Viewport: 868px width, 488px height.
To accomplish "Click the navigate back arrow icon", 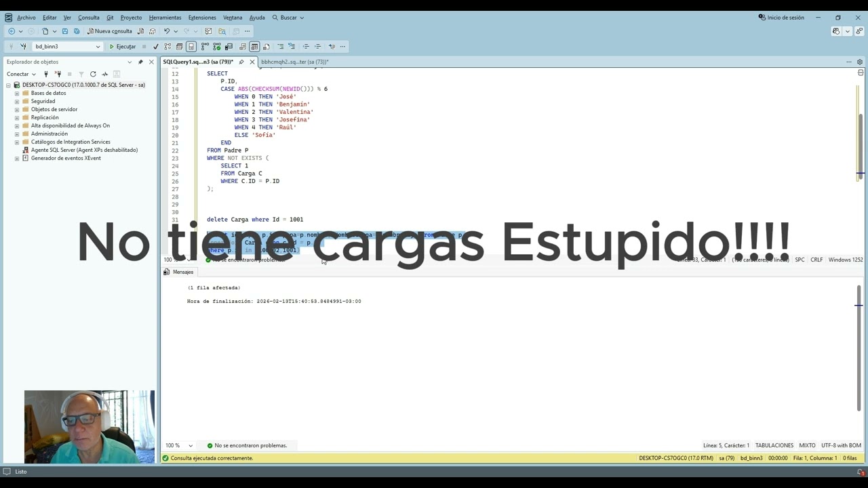I will [x=12, y=31].
